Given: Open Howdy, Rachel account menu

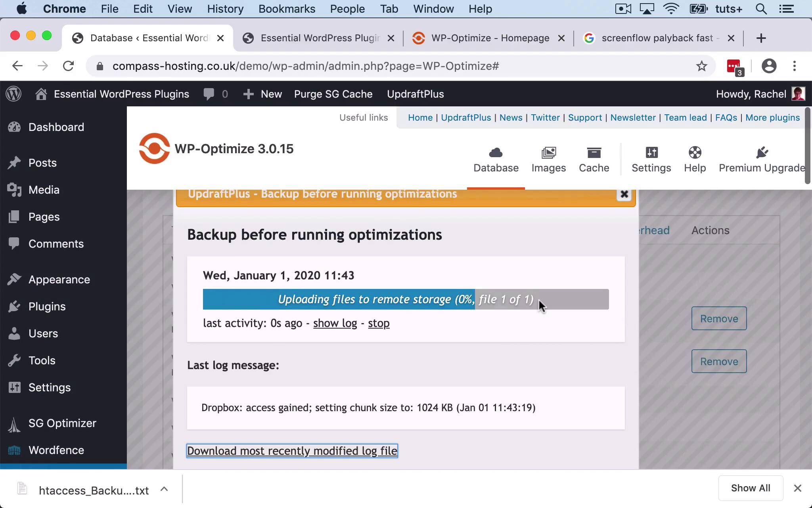Looking at the screenshot, I should [x=760, y=94].
